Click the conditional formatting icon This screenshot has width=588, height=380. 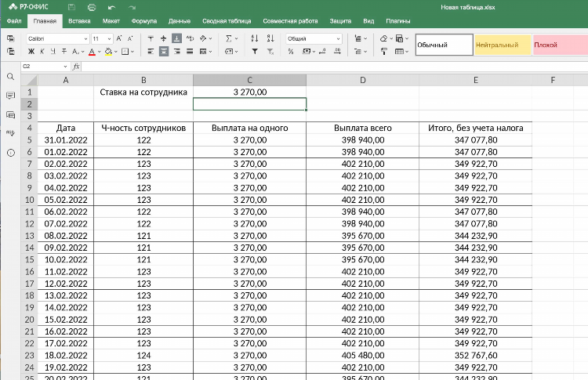point(399,38)
